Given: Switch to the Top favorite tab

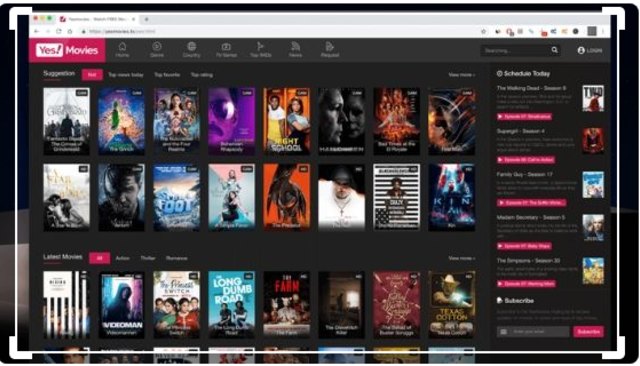Looking at the screenshot, I should (x=167, y=75).
